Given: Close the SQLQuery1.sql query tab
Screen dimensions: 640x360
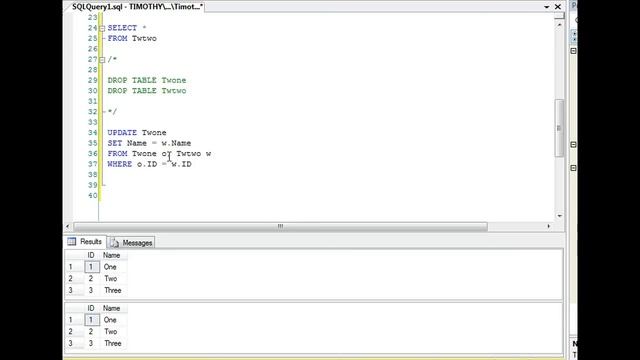Looking at the screenshot, I should (558, 7).
